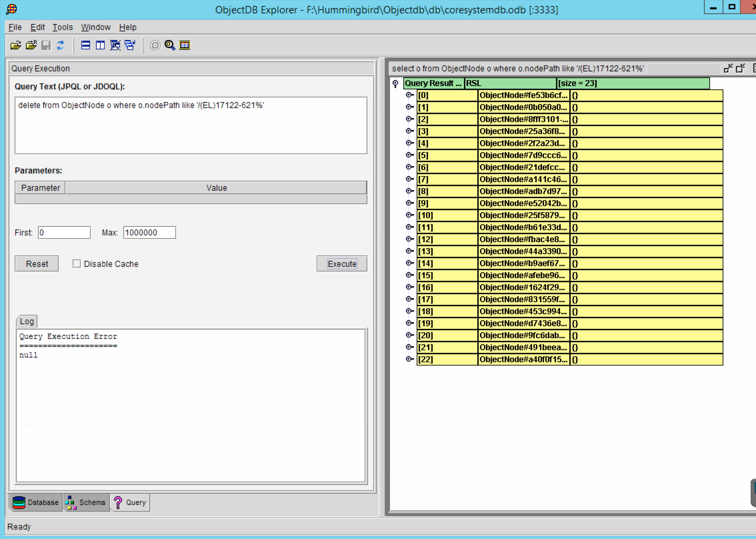Select the ObjectNode#adb7d97... result cell
Viewport: 756px width, 539px height.
pyautogui.click(x=524, y=191)
